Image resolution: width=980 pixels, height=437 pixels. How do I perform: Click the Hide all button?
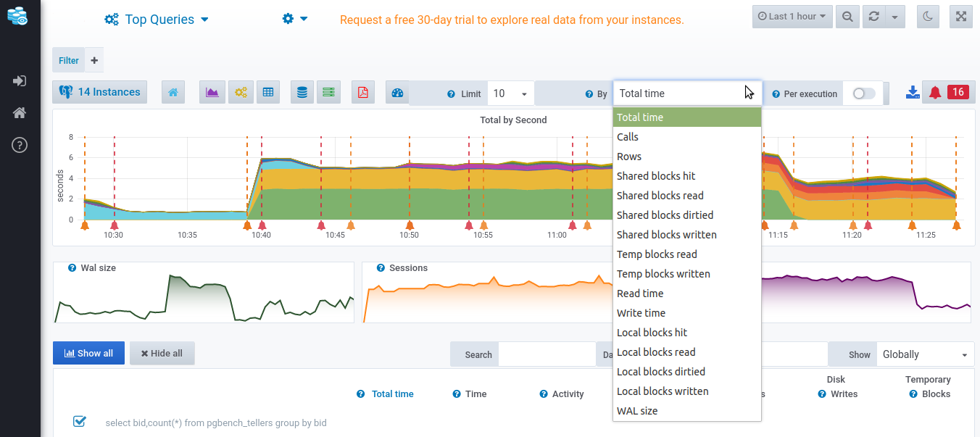click(162, 353)
